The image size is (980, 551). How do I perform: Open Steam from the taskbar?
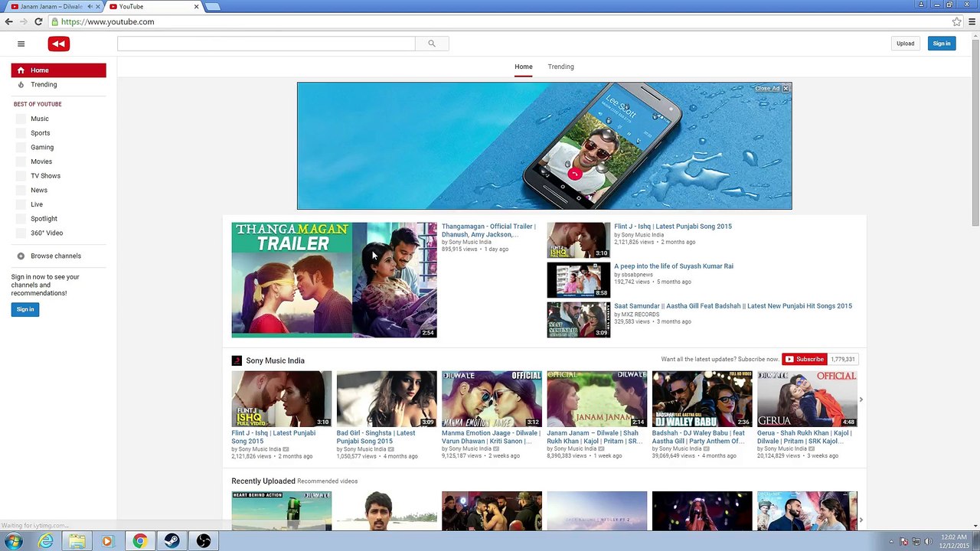[x=171, y=541]
